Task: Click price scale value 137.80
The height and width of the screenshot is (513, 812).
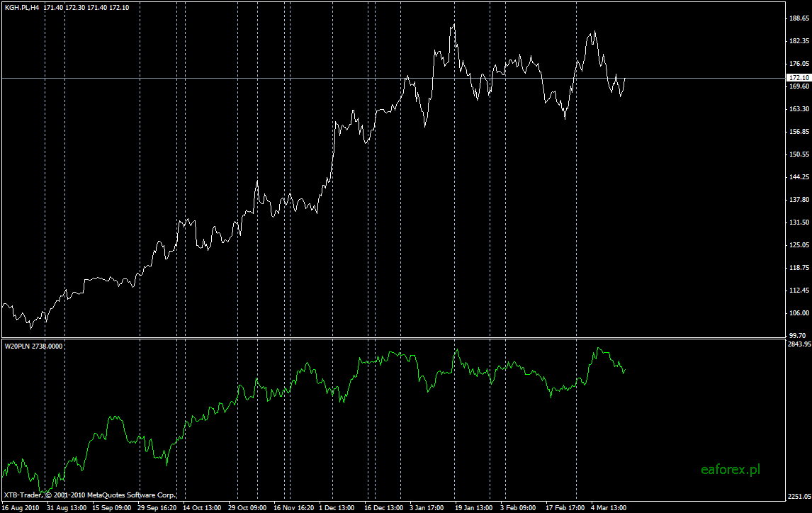Action: click(799, 200)
